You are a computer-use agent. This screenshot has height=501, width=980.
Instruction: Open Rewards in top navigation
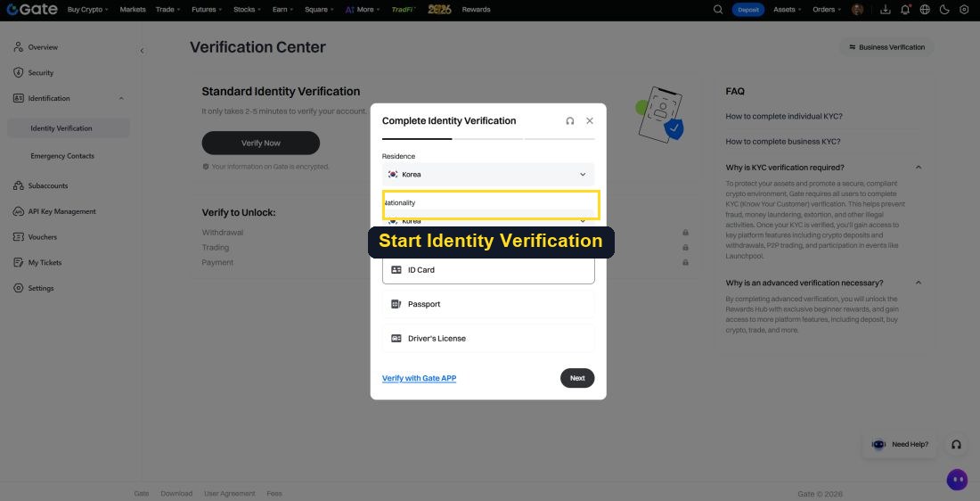point(477,10)
